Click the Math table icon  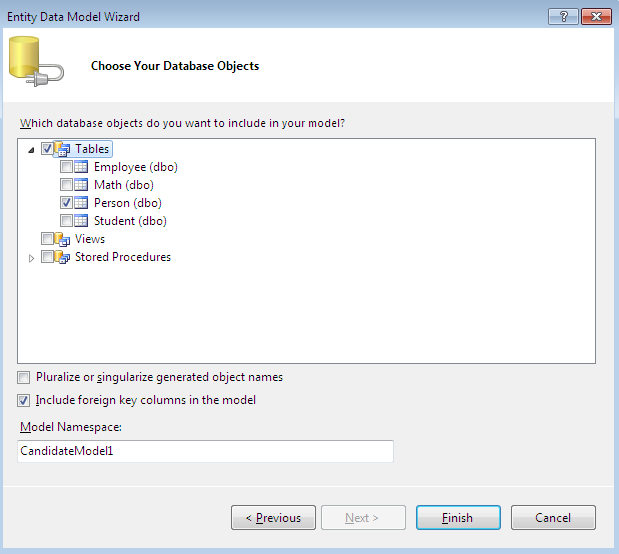[x=81, y=185]
